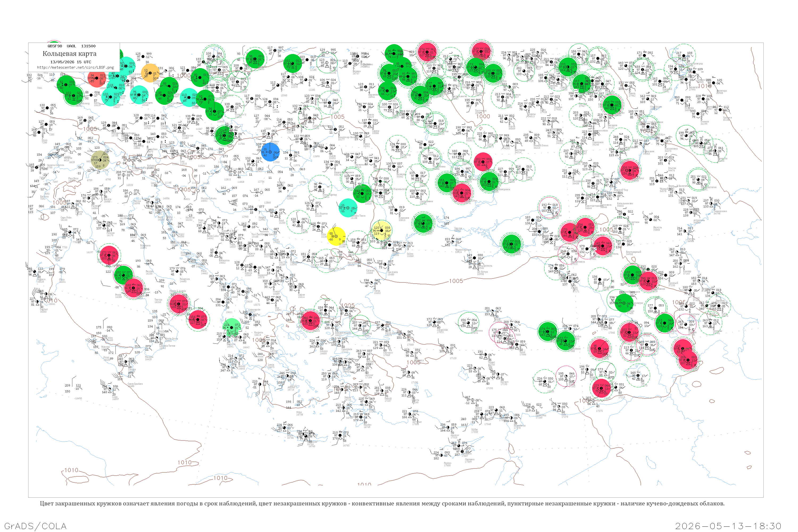Select the "Murska Sobota" station name
The height and width of the screenshot is (532, 798).
click(209, 198)
